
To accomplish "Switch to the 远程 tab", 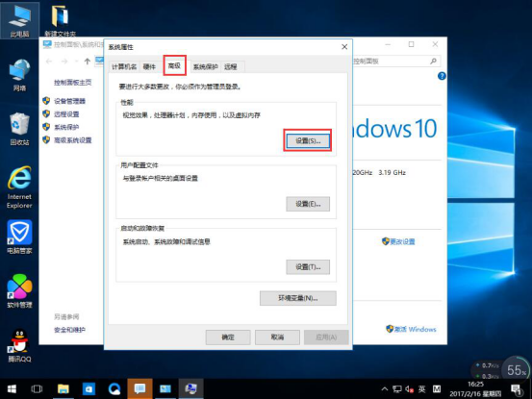I will (231, 66).
